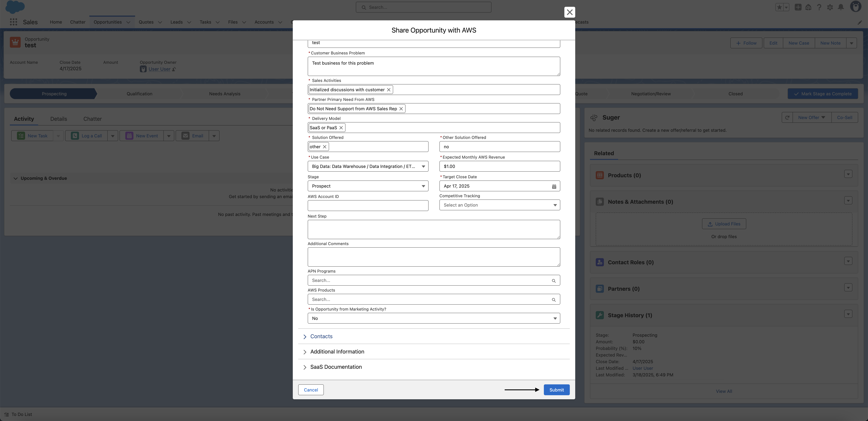Image resolution: width=868 pixels, height=421 pixels.
Task: Open the Target Close Date calendar picker
Action: (x=554, y=186)
